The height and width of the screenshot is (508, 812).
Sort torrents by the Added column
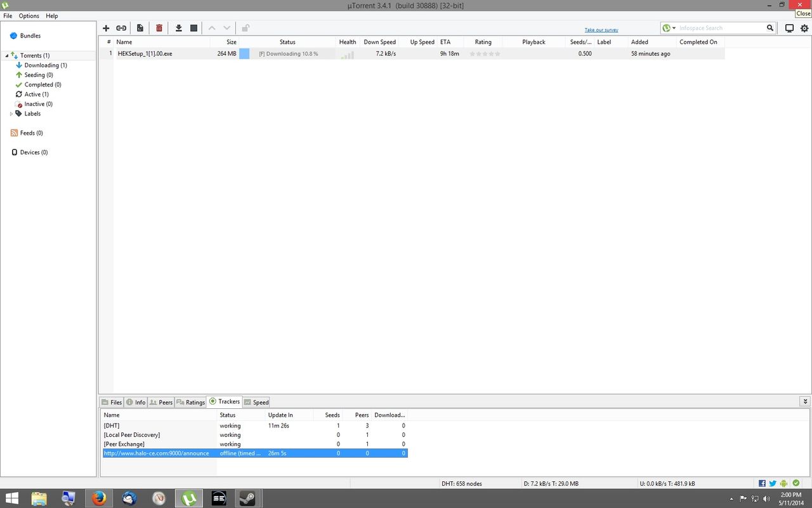pyautogui.click(x=652, y=42)
